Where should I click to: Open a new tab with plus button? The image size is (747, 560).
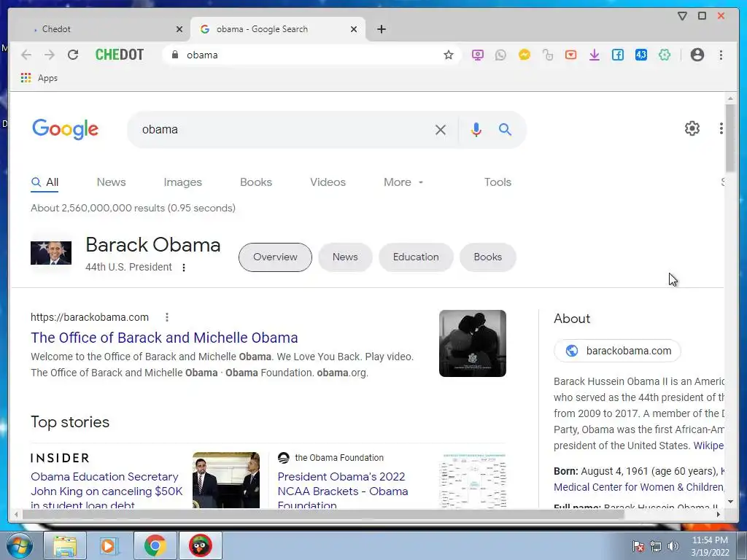click(381, 29)
